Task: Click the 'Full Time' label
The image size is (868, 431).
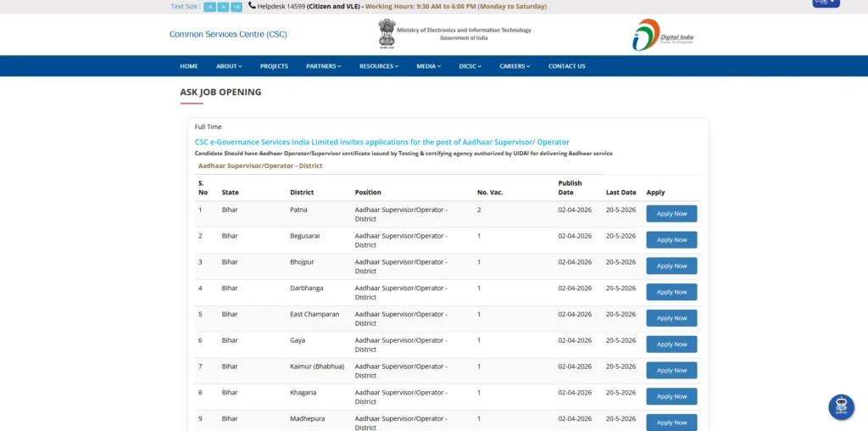Action: tap(209, 127)
